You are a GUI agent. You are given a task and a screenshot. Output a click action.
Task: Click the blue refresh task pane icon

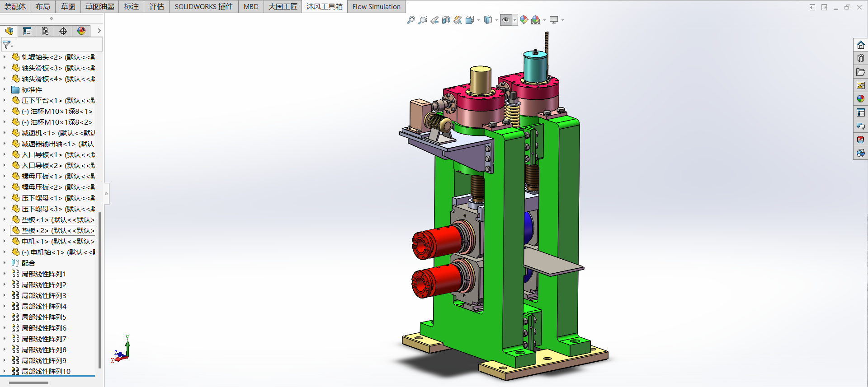click(860, 153)
